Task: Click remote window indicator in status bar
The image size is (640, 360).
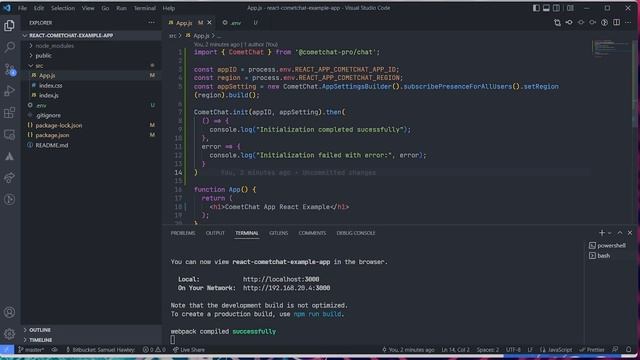Action: click(x=7, y=349)
